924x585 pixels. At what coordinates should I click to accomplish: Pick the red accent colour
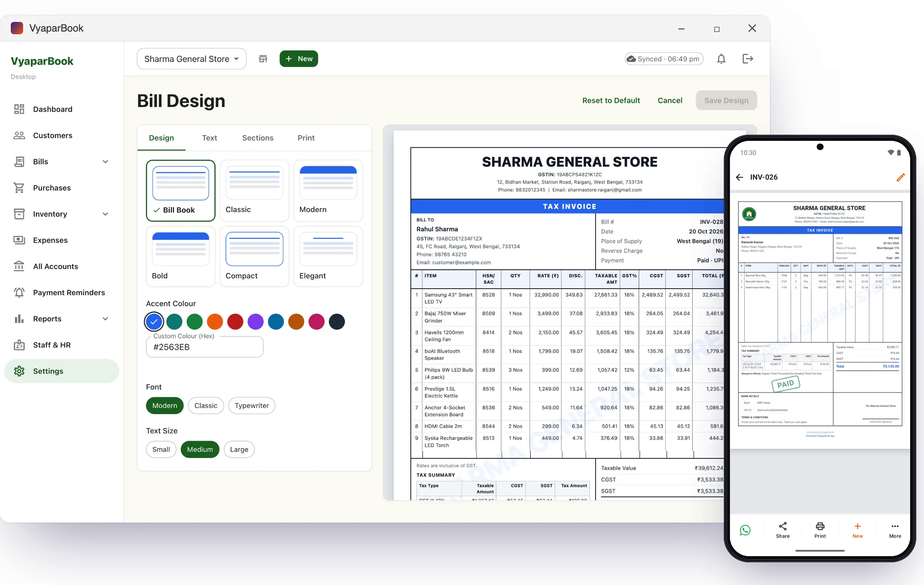click(235, 322)
